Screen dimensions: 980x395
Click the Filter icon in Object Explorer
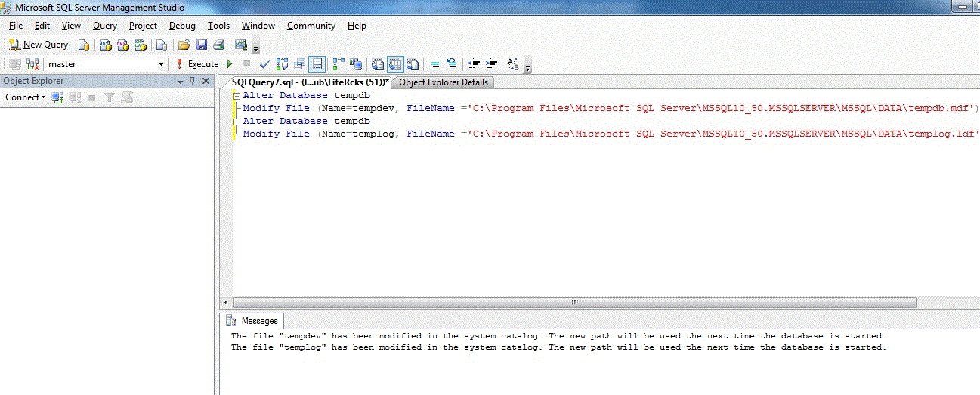point(110,97)
